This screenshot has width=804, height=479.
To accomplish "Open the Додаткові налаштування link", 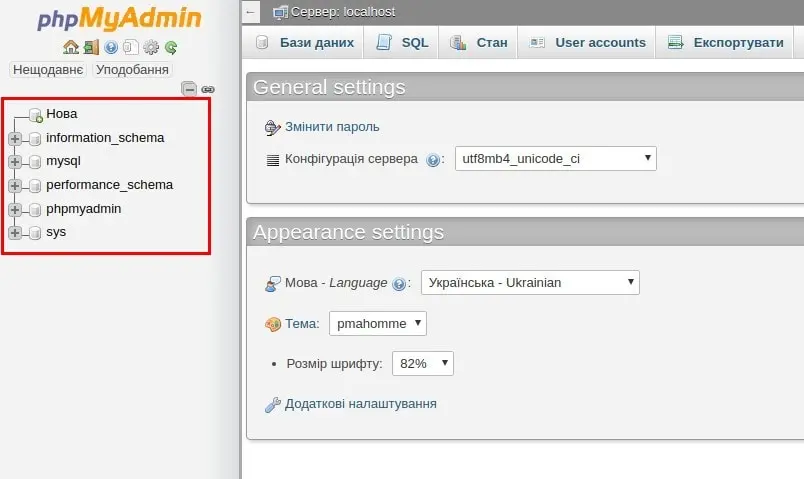I will click(361, 404).
